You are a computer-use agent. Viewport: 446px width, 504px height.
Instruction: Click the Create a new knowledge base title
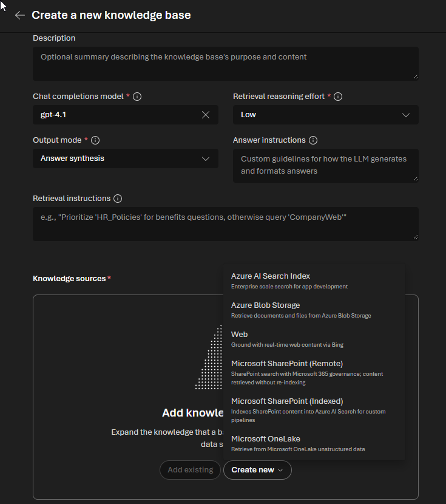click(x=111, y=15)
